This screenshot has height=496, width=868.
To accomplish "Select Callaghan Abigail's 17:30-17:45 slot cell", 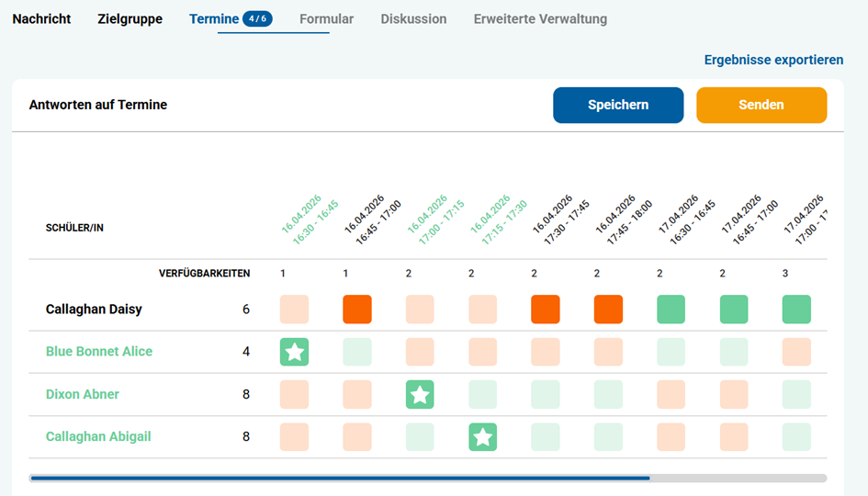I will pos(546,437).
